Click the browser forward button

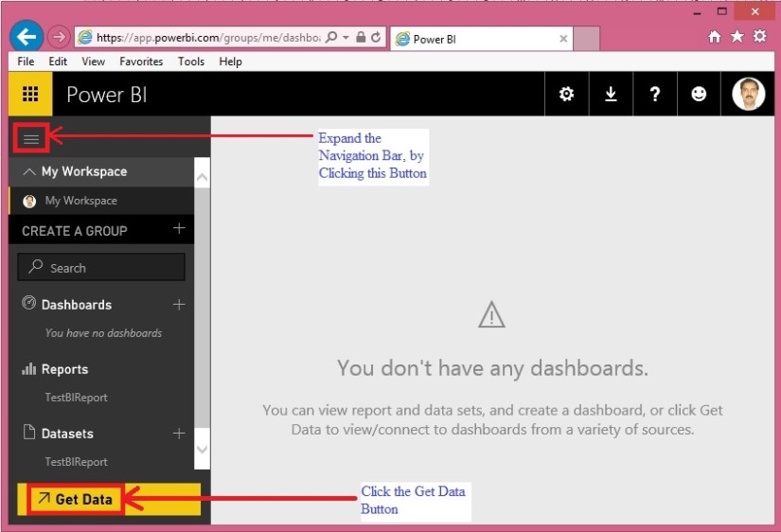point(59,37)
